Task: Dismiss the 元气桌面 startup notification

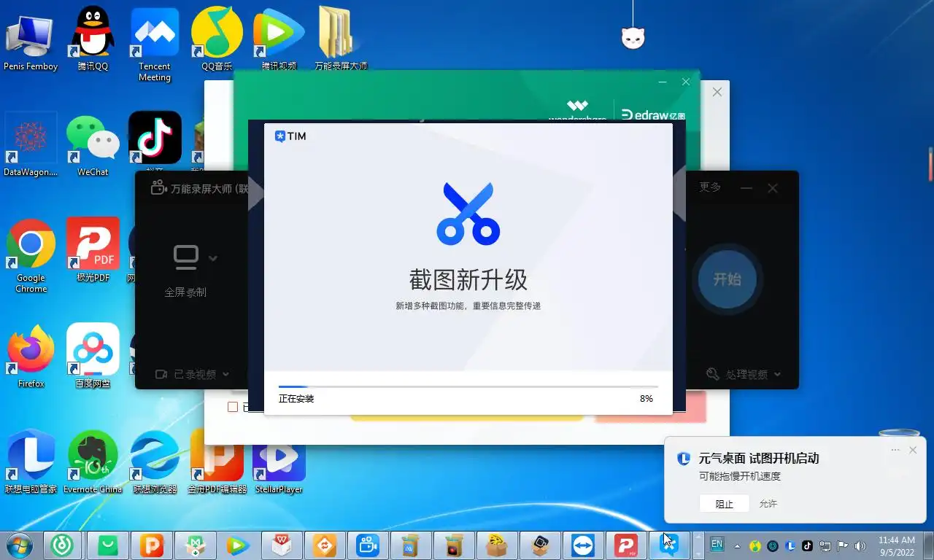Action: click(913, 450)
